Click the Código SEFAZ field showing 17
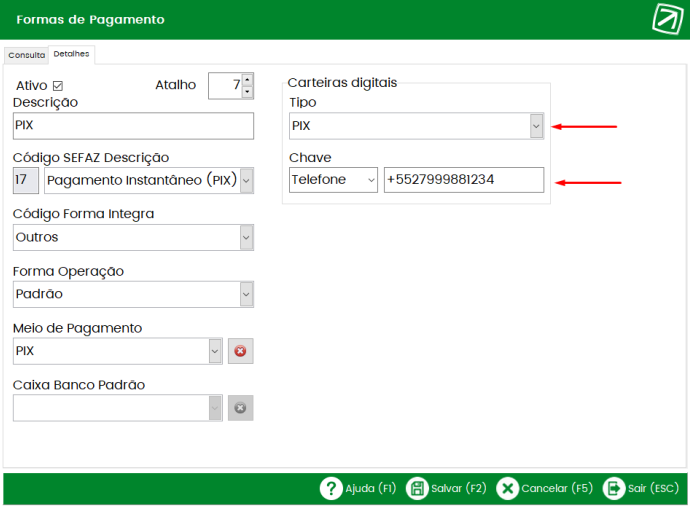Image resolution: width=690 pixels, height=508 pixels. 26,180
